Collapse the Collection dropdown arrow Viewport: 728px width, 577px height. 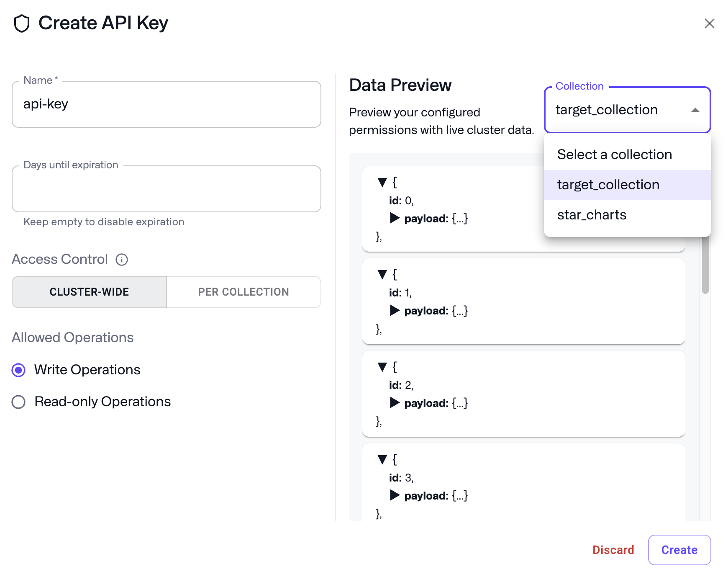coord(695,110)
